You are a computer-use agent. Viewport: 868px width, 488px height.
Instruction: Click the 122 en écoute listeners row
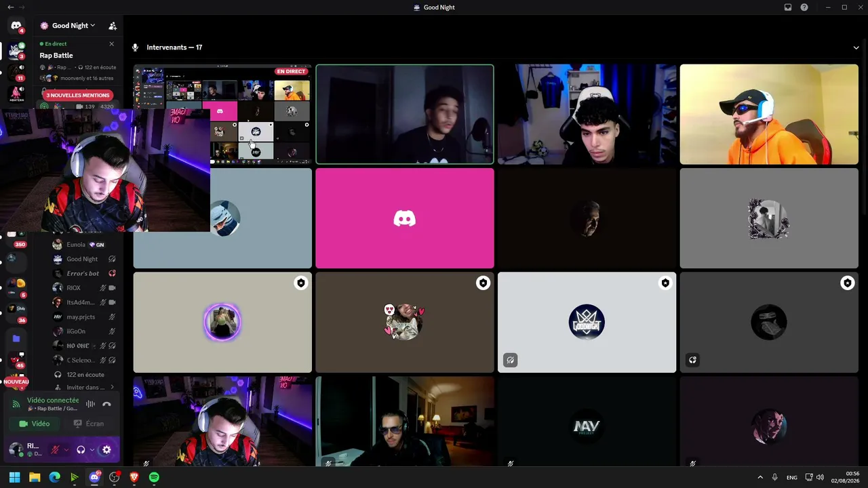tap(83, 375)
